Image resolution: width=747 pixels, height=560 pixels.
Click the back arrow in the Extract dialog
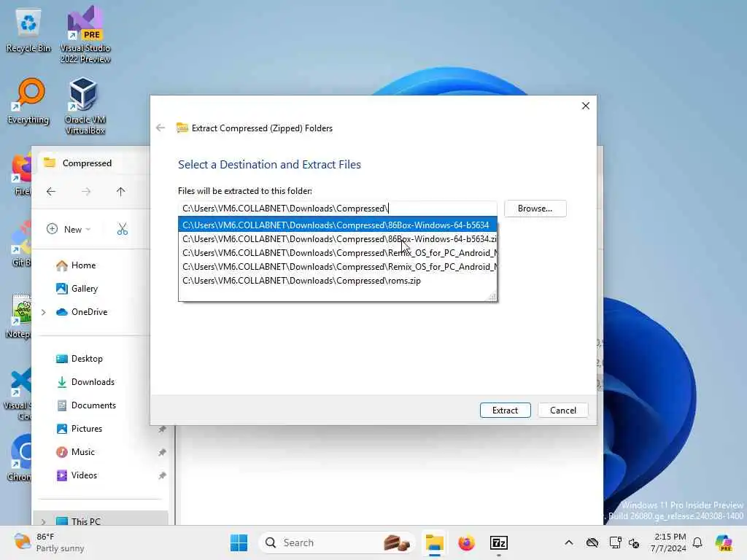pyautogui.click(x=160, y=128)
